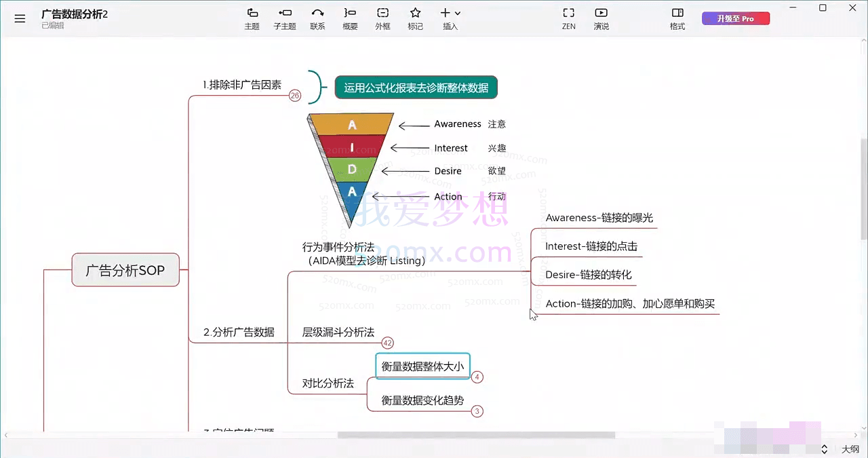Toggle the double-chevron control near 大纲
868x458 pixels.
[824, 449]
